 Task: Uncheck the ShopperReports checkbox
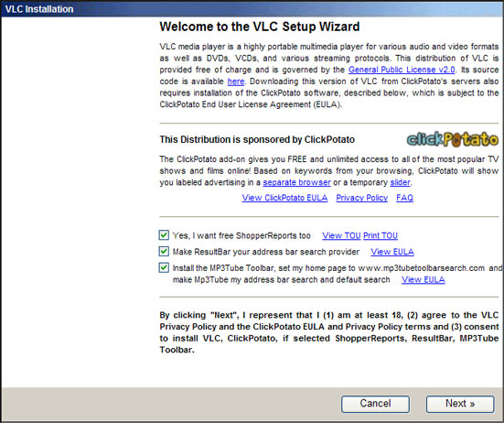point(164,235)
